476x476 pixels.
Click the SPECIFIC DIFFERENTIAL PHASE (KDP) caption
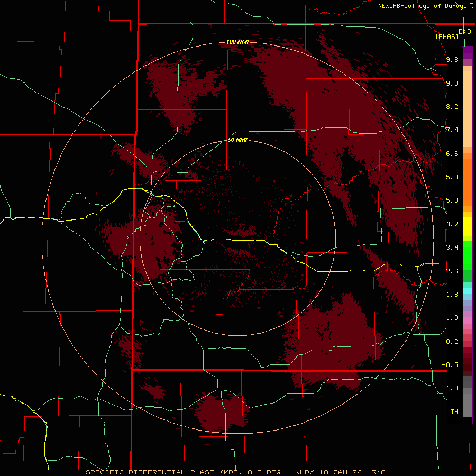click(165, 472)
